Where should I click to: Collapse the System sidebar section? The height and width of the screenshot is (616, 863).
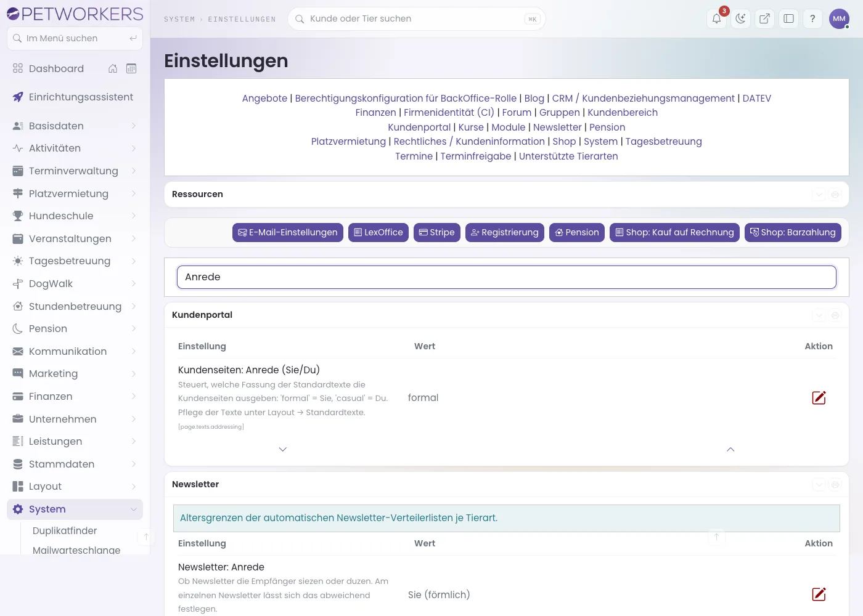pyautogui.click(x=75, y=509)
